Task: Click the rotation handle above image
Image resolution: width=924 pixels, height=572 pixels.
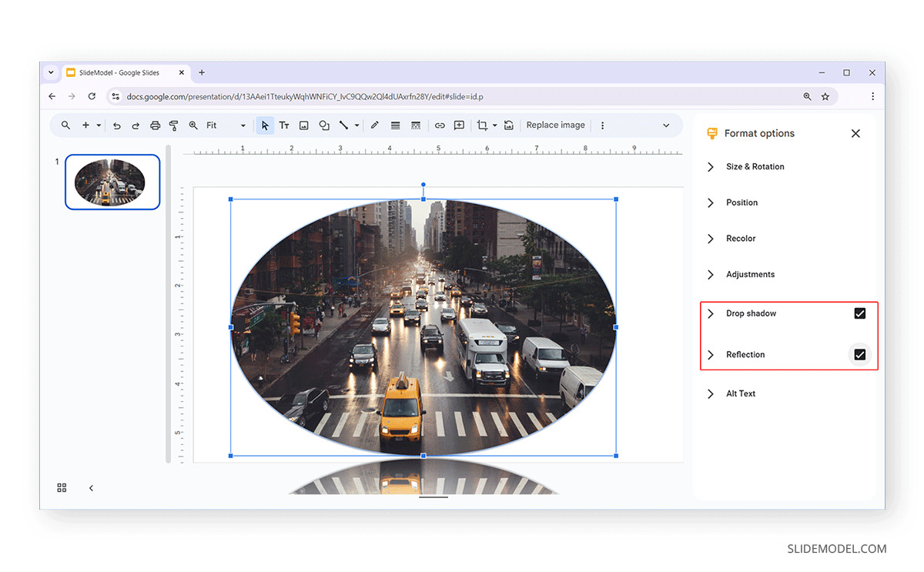Action: [423, 185]
